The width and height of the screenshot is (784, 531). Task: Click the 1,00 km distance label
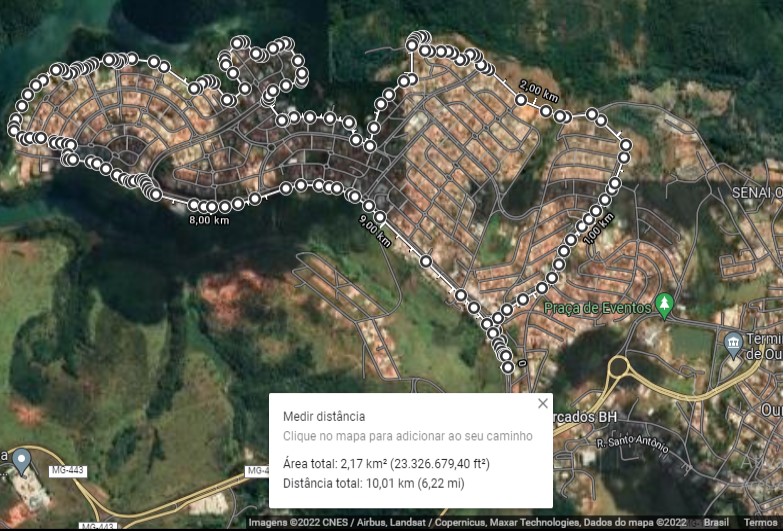[598, 229]
